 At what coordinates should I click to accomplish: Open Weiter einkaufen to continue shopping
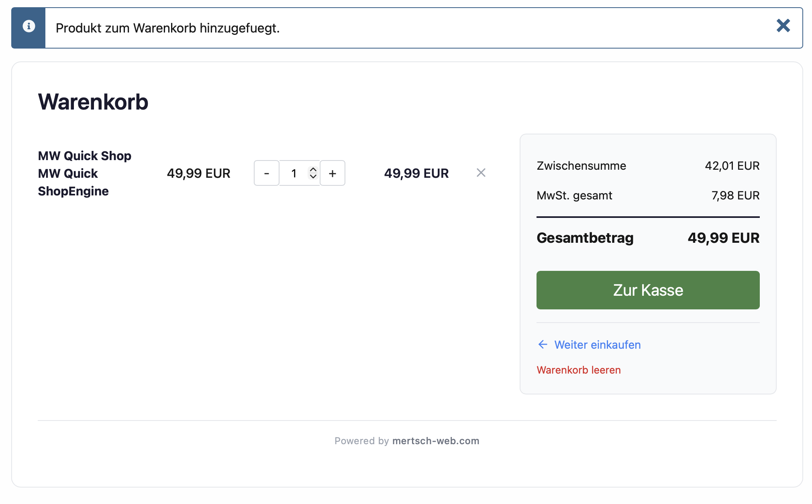(597, 344)
